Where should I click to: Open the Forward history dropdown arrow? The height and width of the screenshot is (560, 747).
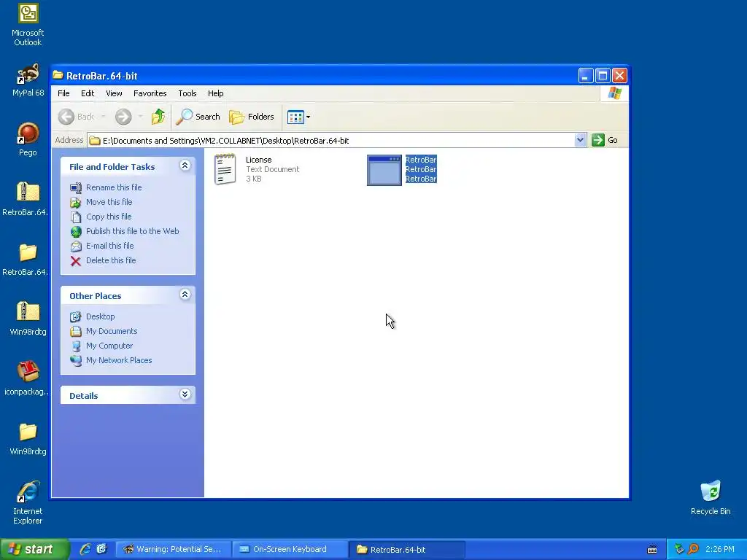click(x=140, y=117)
